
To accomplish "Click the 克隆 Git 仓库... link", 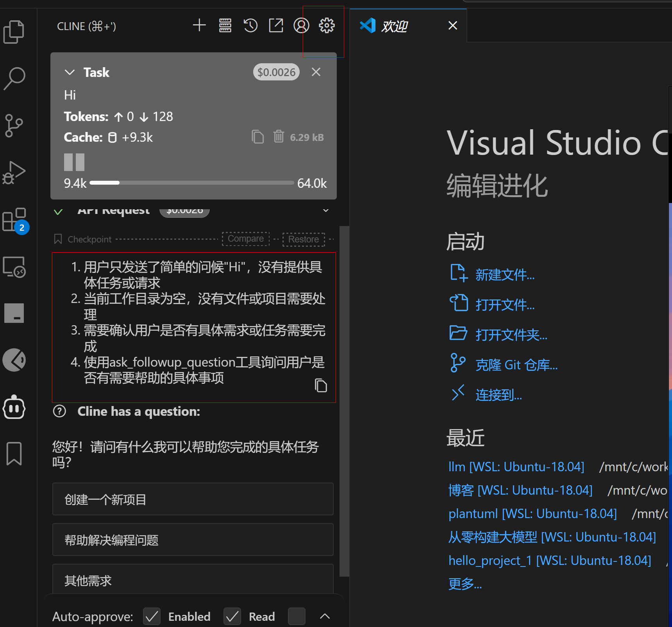I will tap(517, 365).
